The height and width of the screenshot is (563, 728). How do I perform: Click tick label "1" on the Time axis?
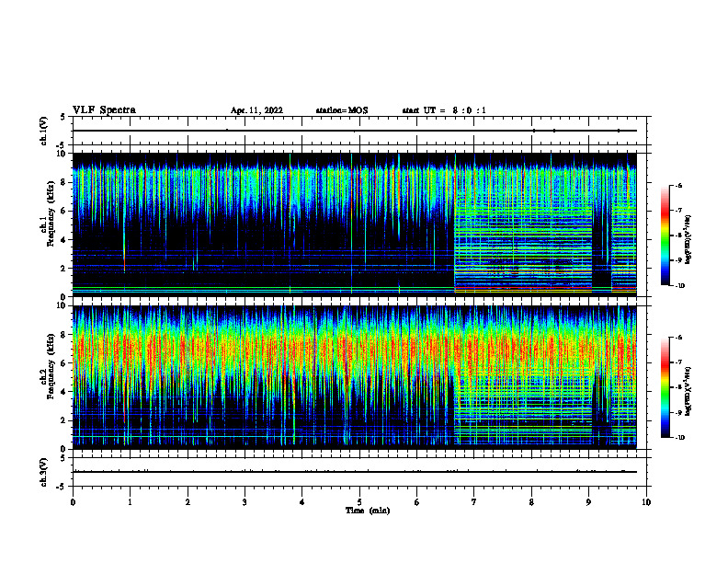[130, 502]
